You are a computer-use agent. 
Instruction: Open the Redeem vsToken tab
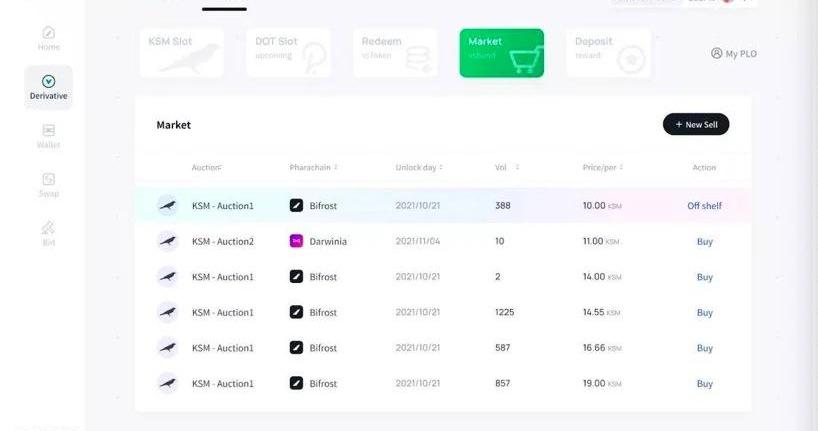(x=395, y=53)
